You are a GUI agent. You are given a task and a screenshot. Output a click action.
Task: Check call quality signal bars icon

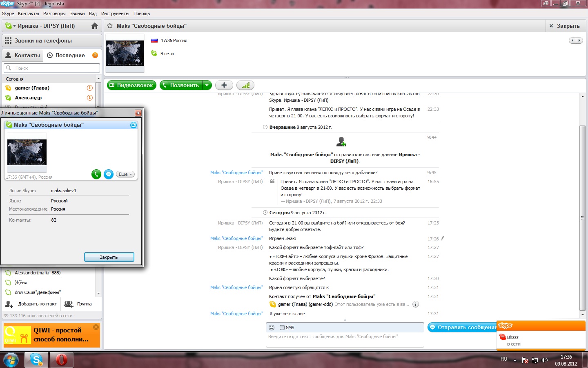pyautogui.click(x=245, y=85)
